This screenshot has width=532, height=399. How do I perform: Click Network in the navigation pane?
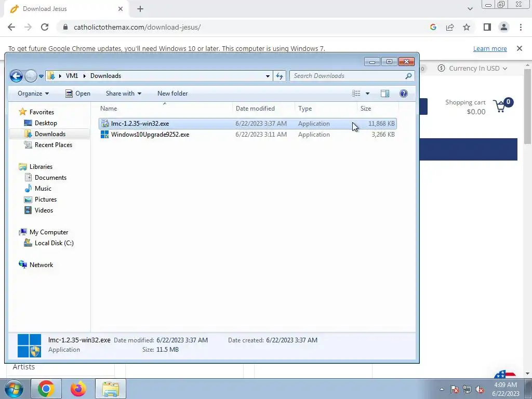click(x=41, y=264)
